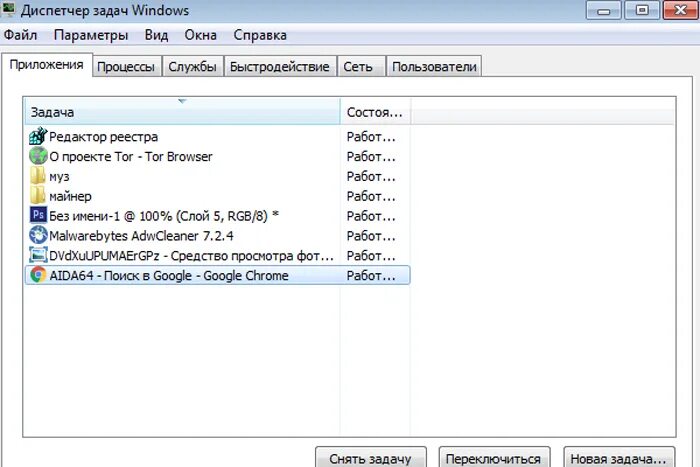Sort by the Состоя... column header

pyautogui.click(x=375, y=112)
